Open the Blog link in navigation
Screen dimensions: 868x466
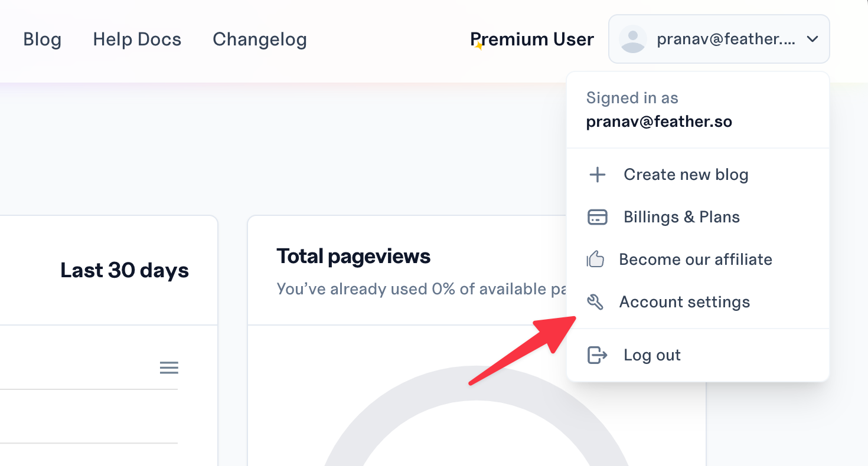pyautogui.click(x=42, y=40)
